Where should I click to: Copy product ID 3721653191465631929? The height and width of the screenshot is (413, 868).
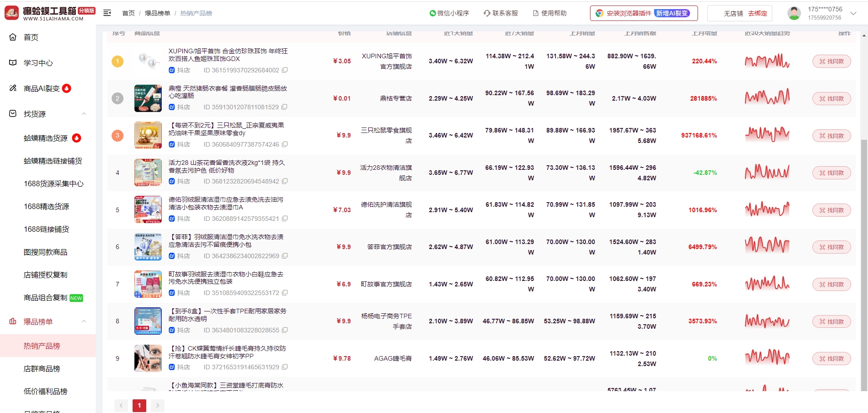(285, 367)
